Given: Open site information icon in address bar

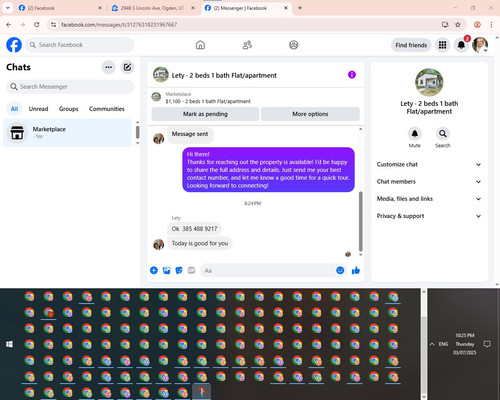Looking at the screenshot, I should pos(53,24).
